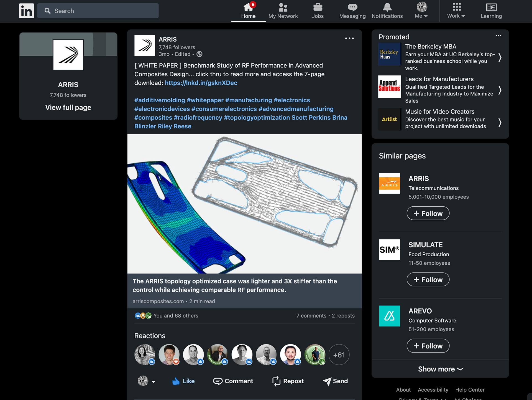Image resolution: width=532 pixels, height=400 pixels.
Task: Click the reaction icons summary
Action: coord(143,316)
